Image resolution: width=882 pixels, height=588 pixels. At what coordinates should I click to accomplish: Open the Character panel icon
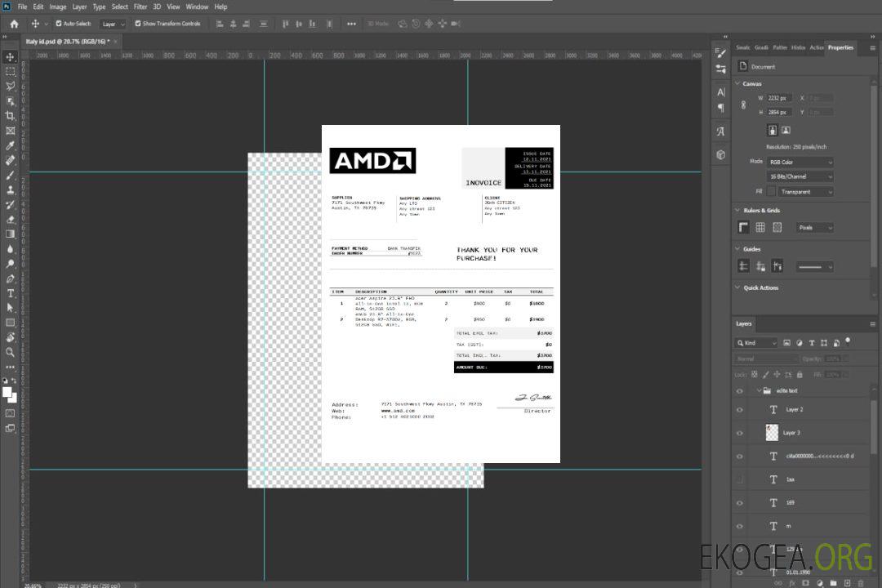tap(720, 91)
